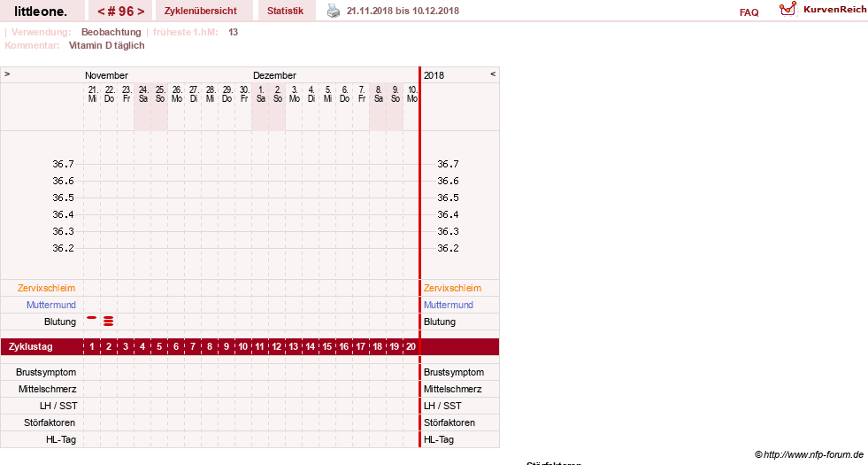Click cycle day 13 in Zyklustag row
The image size is (868, 465).
pyautogui.click(x=294, y=347)
